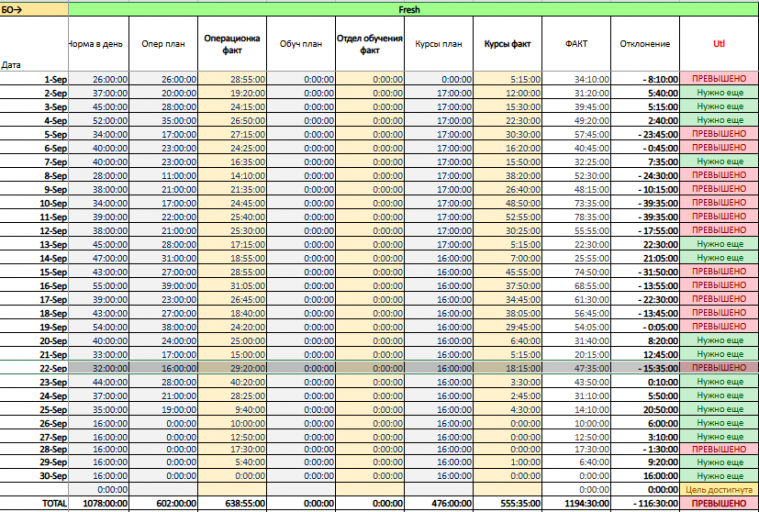
Task: Select the 1078:00:00 total norm cell
Action: click(99, 503)
